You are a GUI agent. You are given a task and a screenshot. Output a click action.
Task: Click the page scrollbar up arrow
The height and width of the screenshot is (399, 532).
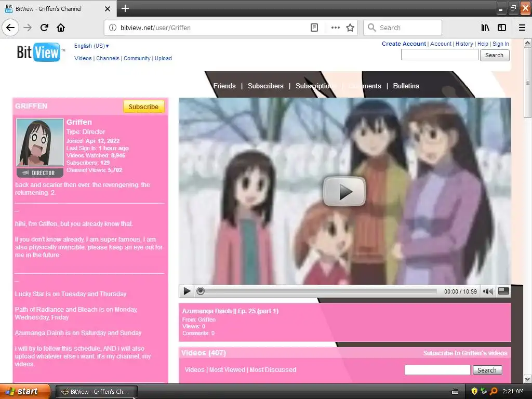528,43
